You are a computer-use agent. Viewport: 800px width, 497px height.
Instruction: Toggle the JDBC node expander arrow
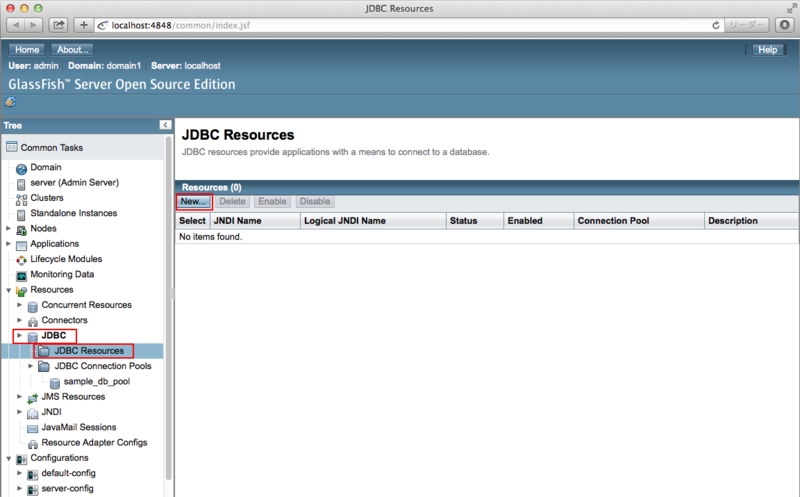19,335
